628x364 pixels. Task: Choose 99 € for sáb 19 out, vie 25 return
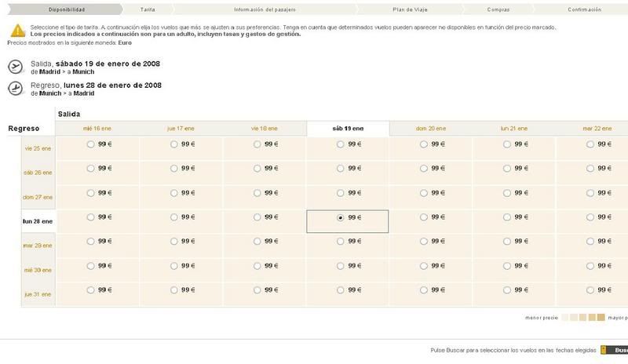[x=341, y=144]
